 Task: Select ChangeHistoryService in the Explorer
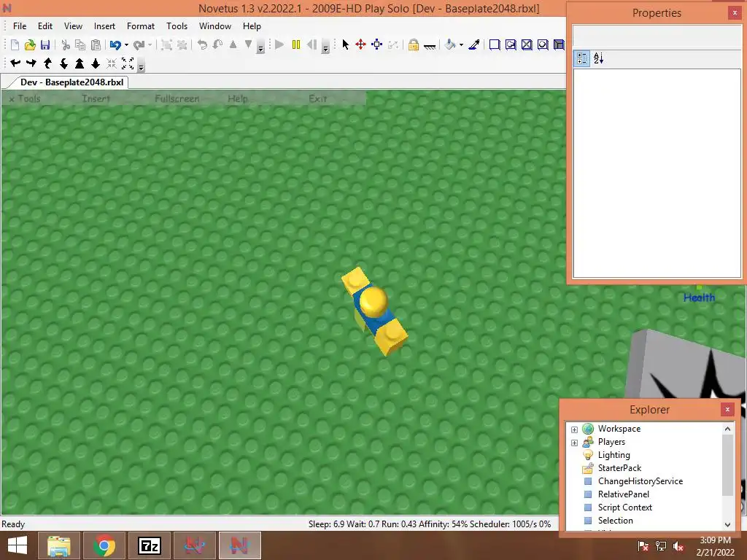click(x=640, y=481)
